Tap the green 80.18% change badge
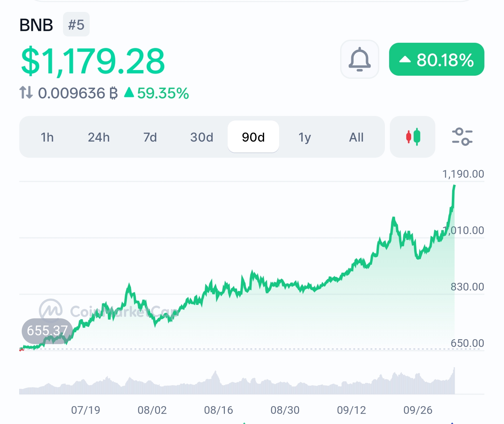This screenshot has height=424, width=504. coord(436,60)
